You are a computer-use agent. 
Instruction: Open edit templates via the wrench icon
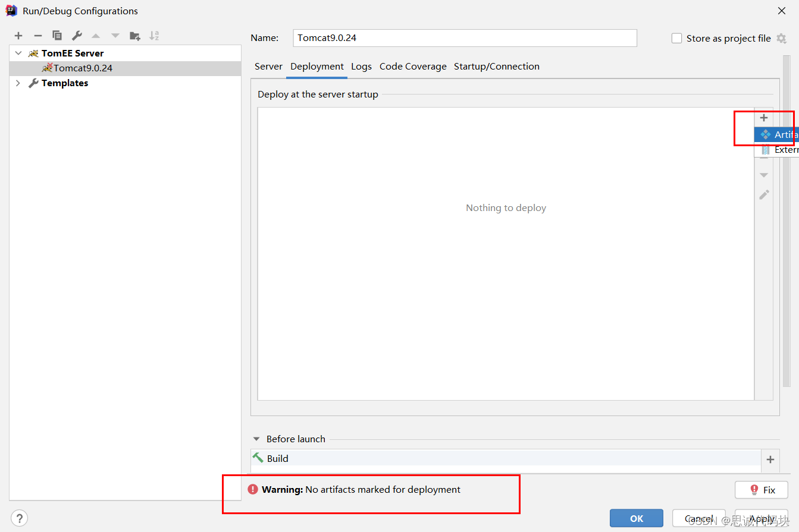[77, 36]
